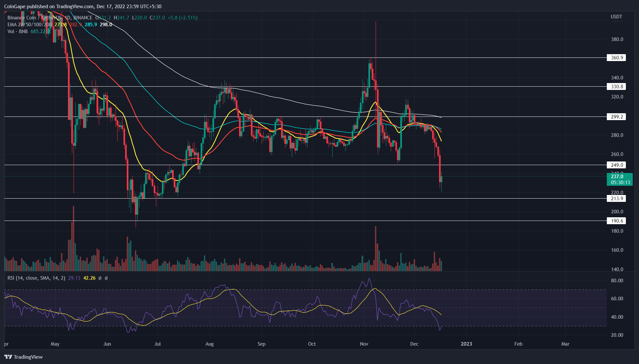Click the Feb label on time axis

click(x=518, y=344)
